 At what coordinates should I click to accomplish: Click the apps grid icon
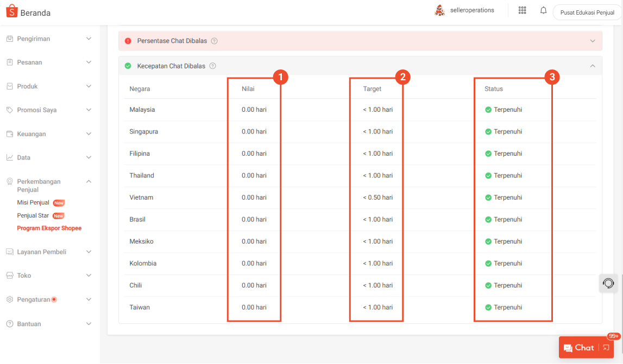pos(522,10)
